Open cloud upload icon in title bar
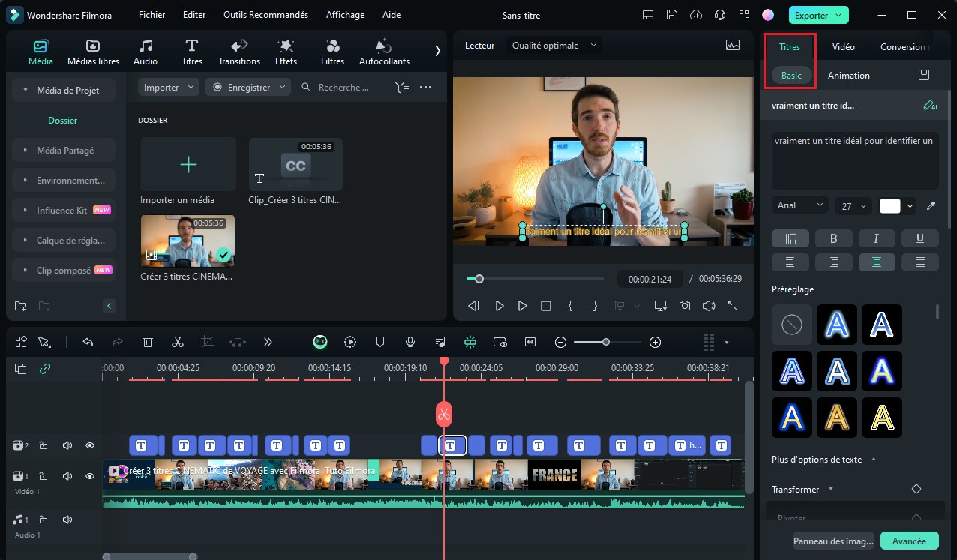The width and height of the screenshot is (957, 560). (x=697, y=15)
